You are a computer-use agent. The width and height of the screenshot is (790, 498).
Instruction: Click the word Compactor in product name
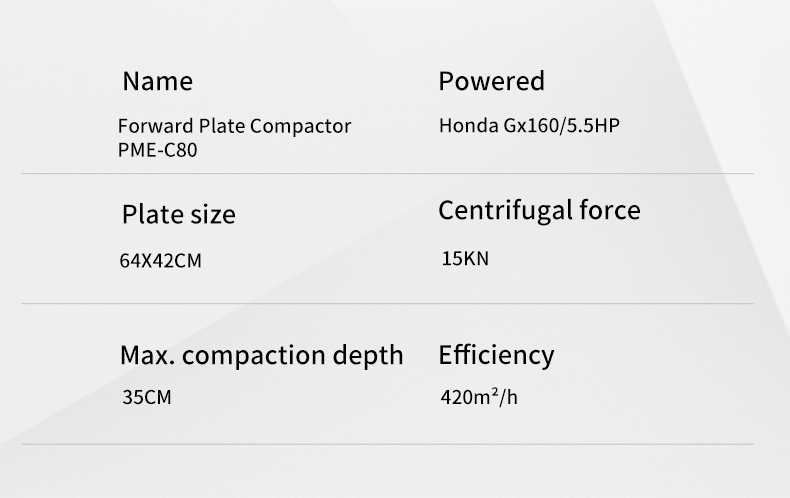point(300,127)
